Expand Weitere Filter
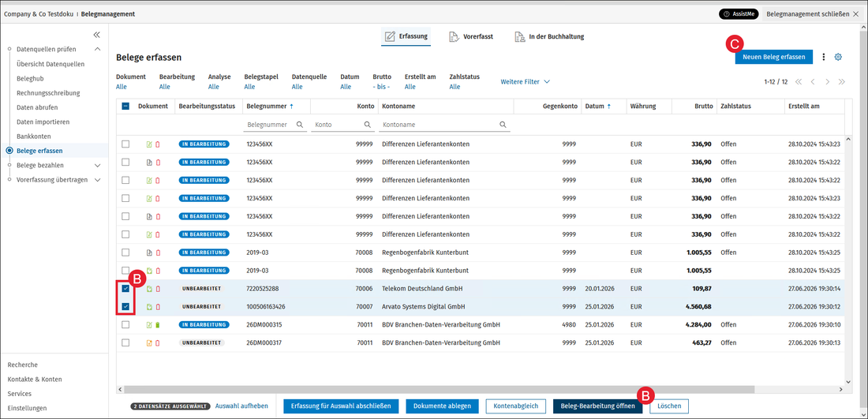 point(525,82)
